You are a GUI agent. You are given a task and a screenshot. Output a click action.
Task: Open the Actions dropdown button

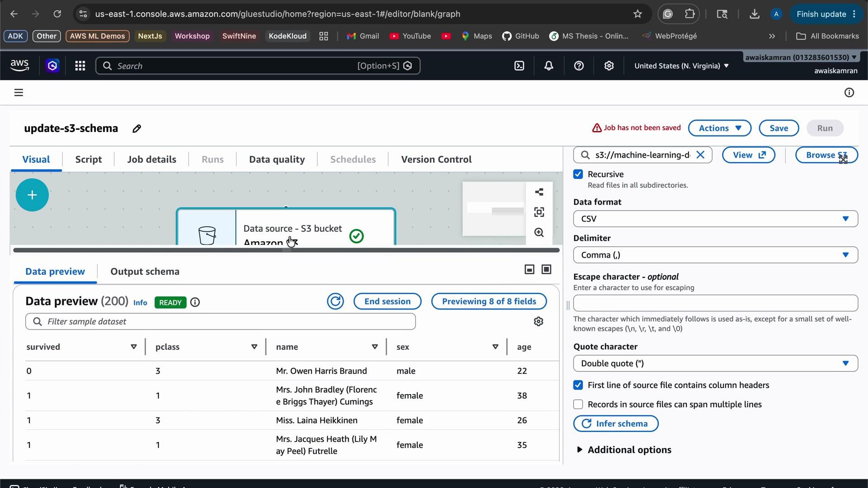coord(720,128)
